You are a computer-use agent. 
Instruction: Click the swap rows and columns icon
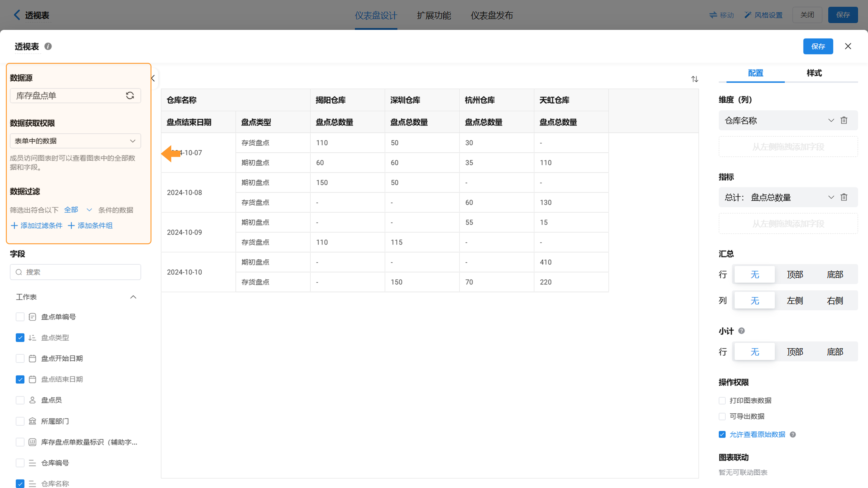(x=694, y=79)
